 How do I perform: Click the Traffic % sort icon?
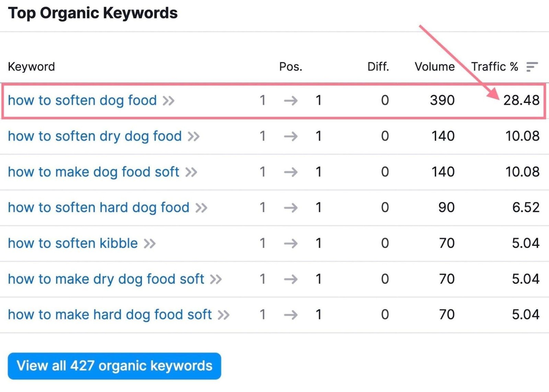coord(532,67)
